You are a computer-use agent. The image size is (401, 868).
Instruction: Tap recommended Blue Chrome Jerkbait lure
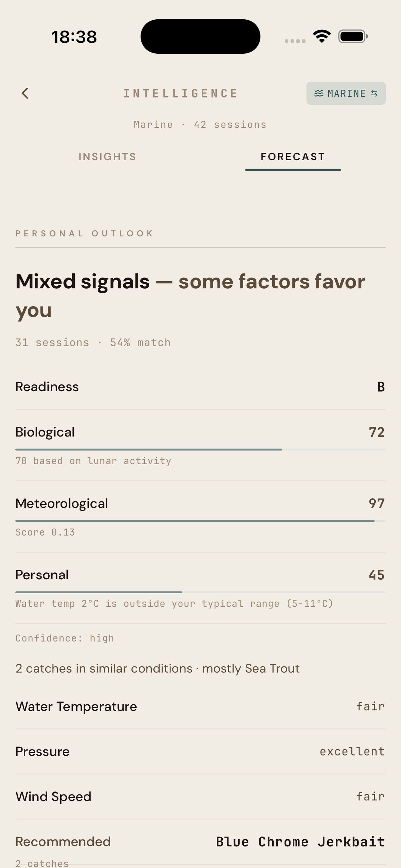[x=300, y=842]
